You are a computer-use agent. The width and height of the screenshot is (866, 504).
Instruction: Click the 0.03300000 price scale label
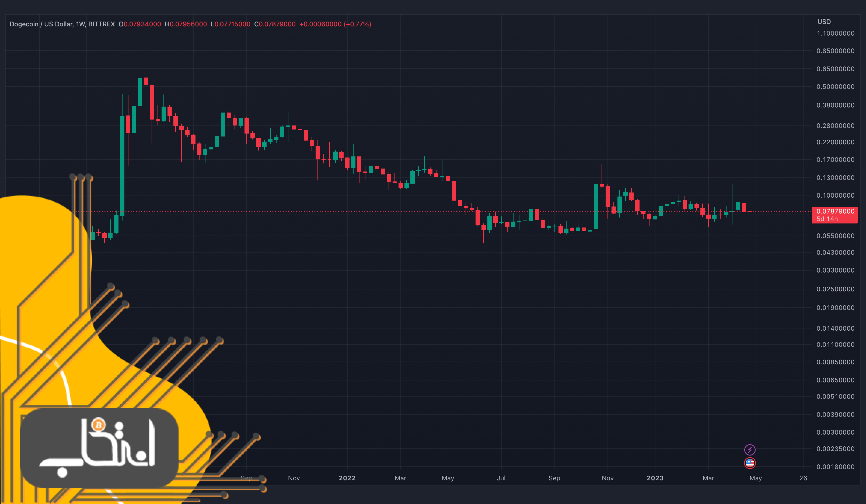tap(835, 270)
